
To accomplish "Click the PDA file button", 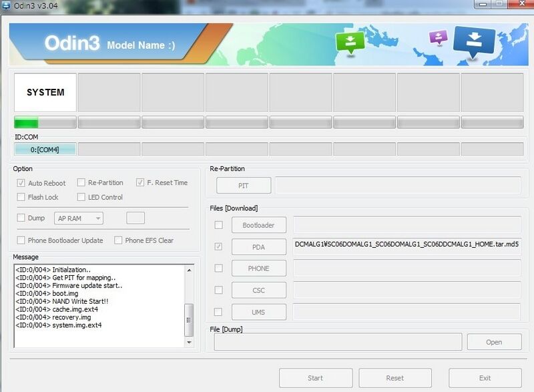I will pyautogui.click(x=259, y=247).
